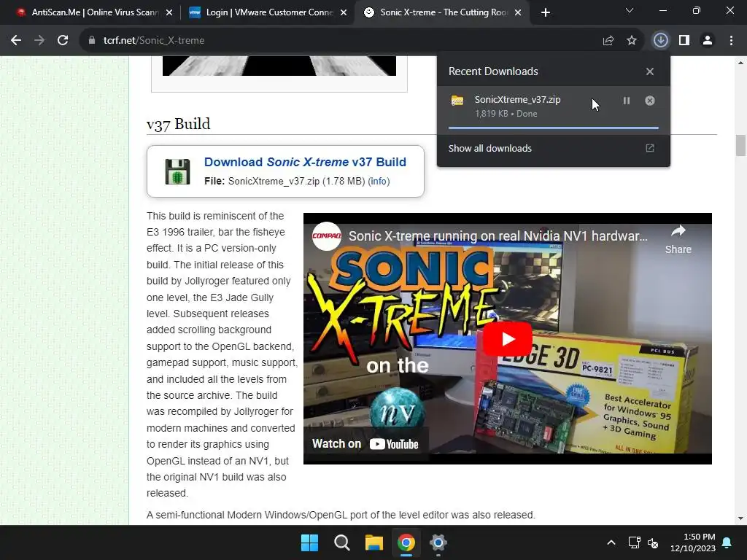Viewport: 747px width, 560px height.
Task: Close the AntiScan.Me tab
Action: (x=169, y=12)
